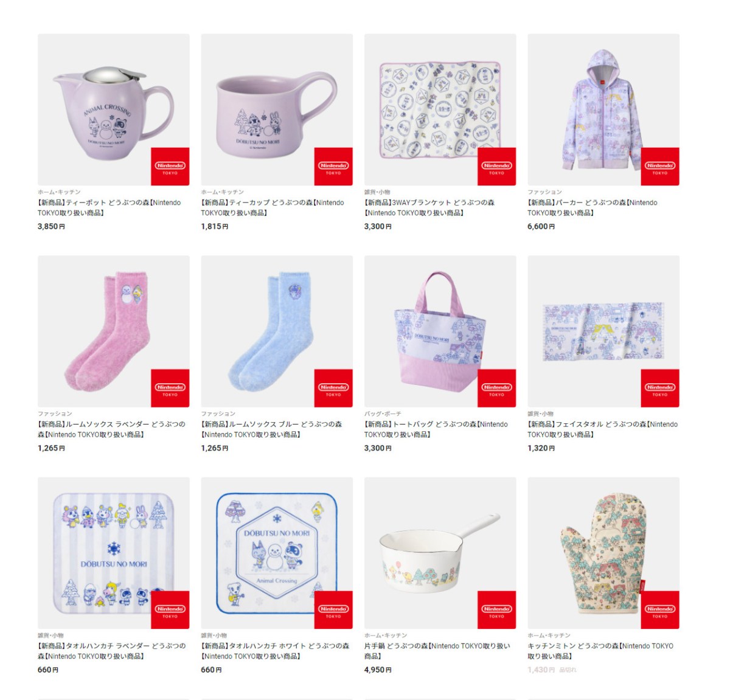Screen dimensions: 730x700
Task: Open the pink lavender room socks image
Action: [114, 331]
